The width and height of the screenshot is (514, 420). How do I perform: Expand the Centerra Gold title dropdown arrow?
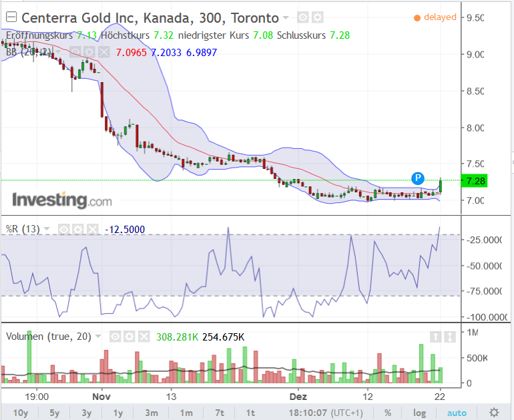click(x=286, y=17)
